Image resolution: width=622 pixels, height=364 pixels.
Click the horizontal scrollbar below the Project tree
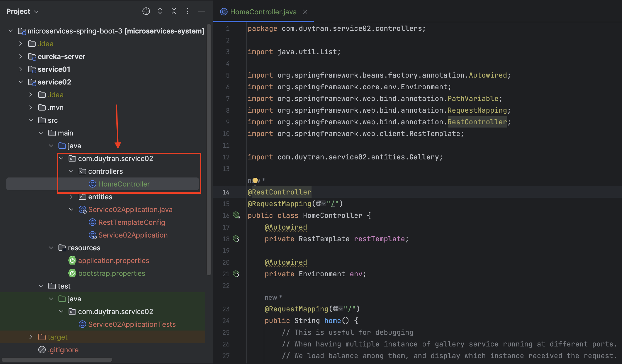[57, 360]
